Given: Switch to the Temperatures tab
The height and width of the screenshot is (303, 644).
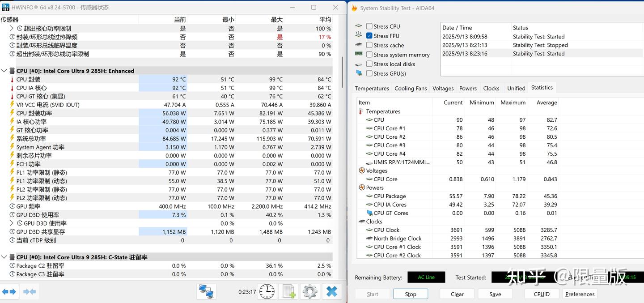Looking at the screenshot, I should 372,88.
